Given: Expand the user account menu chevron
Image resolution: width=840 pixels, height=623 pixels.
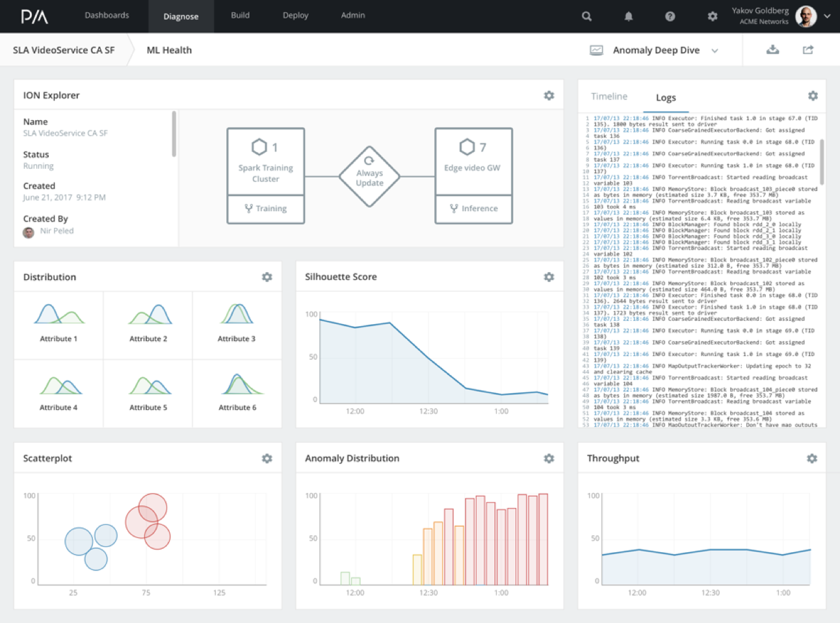Looking at the screenshot, I should pos(827,16).
